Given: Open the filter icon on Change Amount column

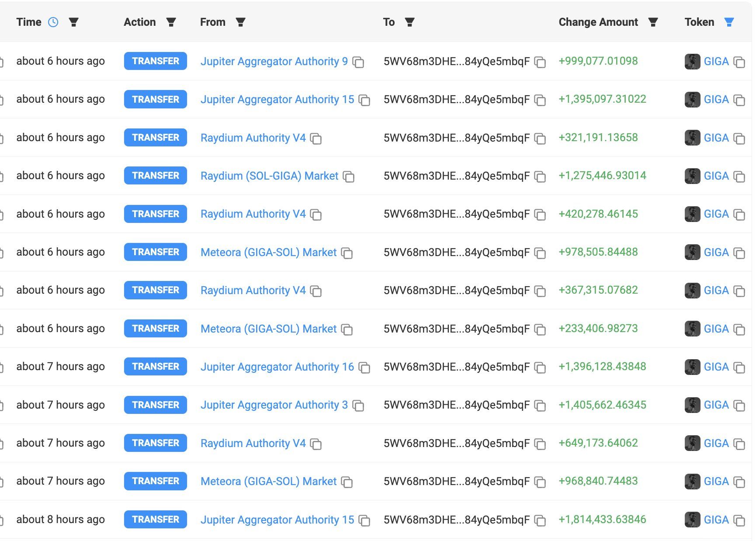Looking at the screenshot, I should (x=653, y=22).
